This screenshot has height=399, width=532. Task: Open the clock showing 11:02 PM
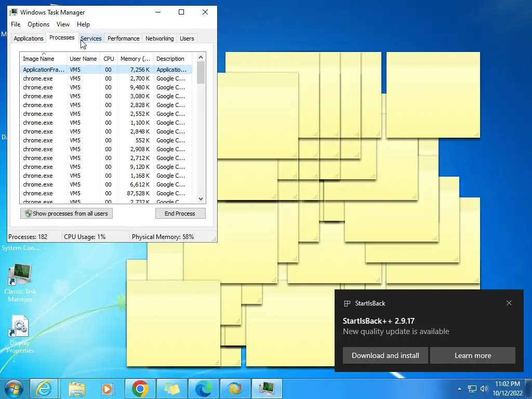(507, 384)
